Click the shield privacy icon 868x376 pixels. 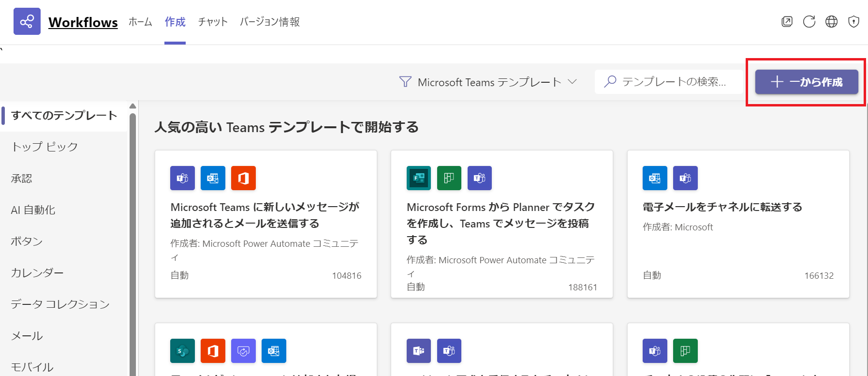tap(853, 21)
